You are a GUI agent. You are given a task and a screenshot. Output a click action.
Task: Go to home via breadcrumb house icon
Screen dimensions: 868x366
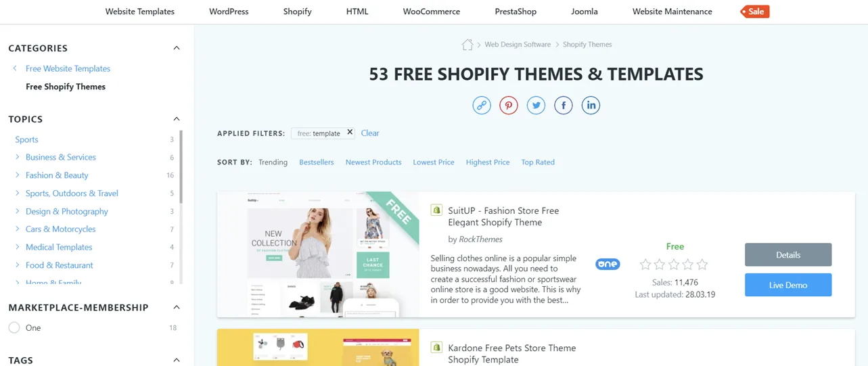point(467,45)
